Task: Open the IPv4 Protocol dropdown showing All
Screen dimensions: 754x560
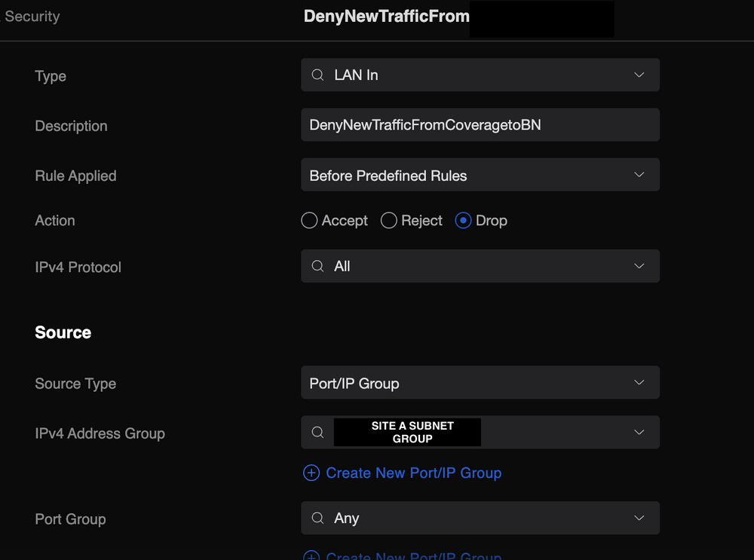Action: click(480, 266)
